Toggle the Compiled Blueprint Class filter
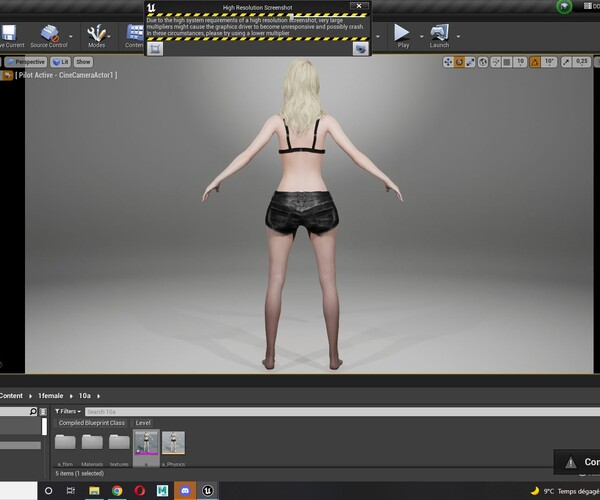The width and height of the screenshot is (600, 500). 91,423
